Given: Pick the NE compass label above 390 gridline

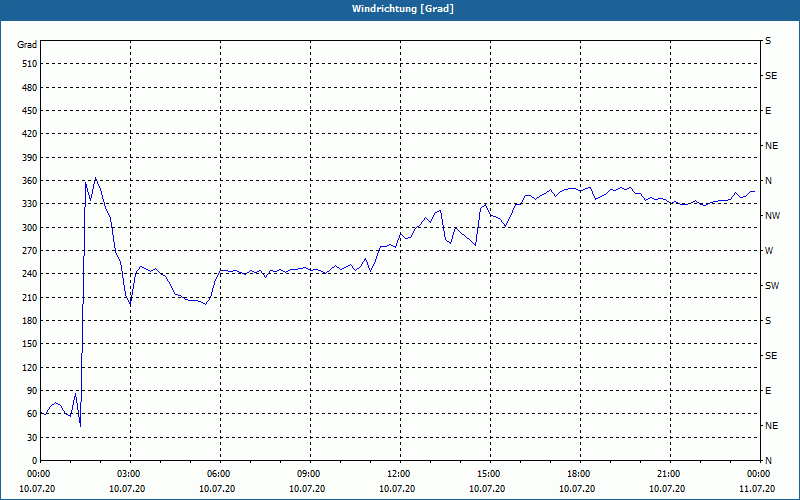Looking at the screenshot, I should tap(771, 146).
